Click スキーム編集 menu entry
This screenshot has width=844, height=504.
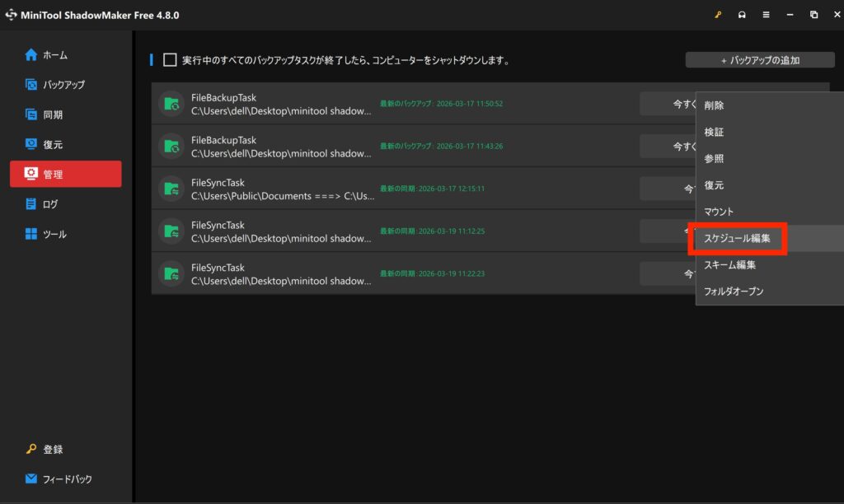pyautogui.click(x=729, y=264)
